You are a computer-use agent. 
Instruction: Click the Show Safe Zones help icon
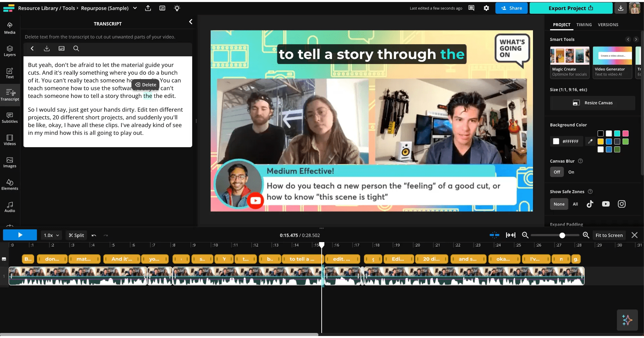point(590,191)
